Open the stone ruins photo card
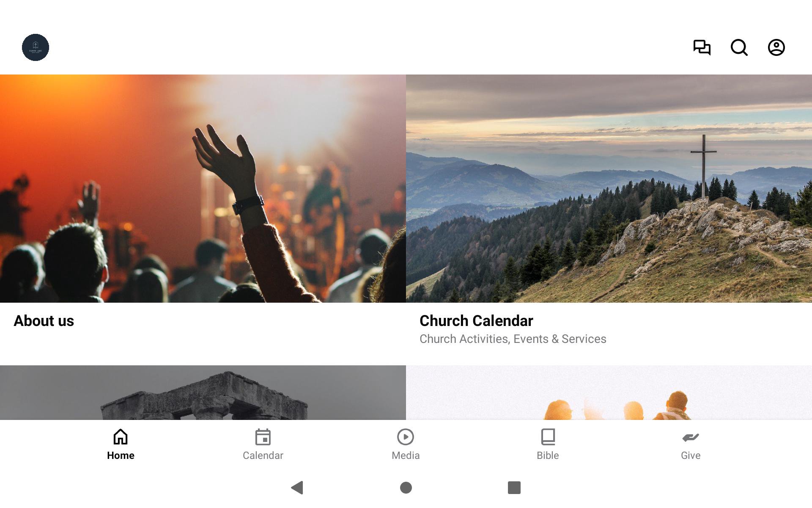This screenshot has height=508, width=812. 203,392
